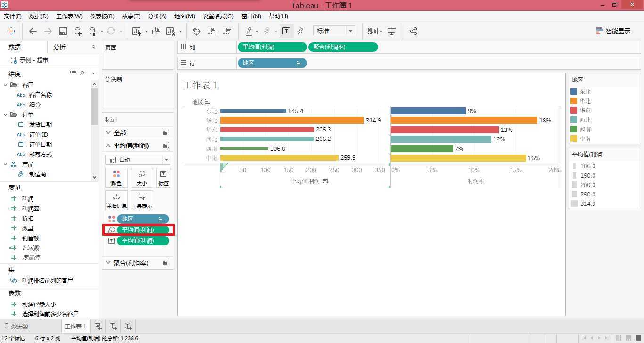Open the Tooltip (工具提示) mark card
644x343 pixels.
(141, 200)
